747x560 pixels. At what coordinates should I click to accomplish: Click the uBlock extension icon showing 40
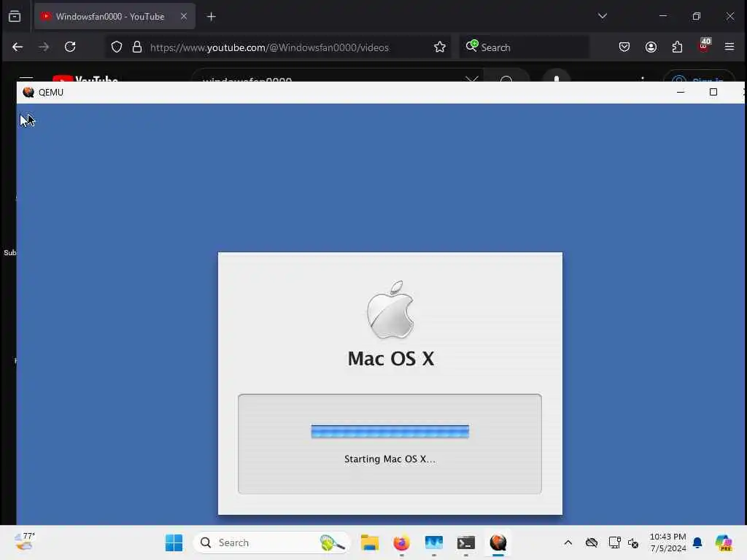click(704, 45)
